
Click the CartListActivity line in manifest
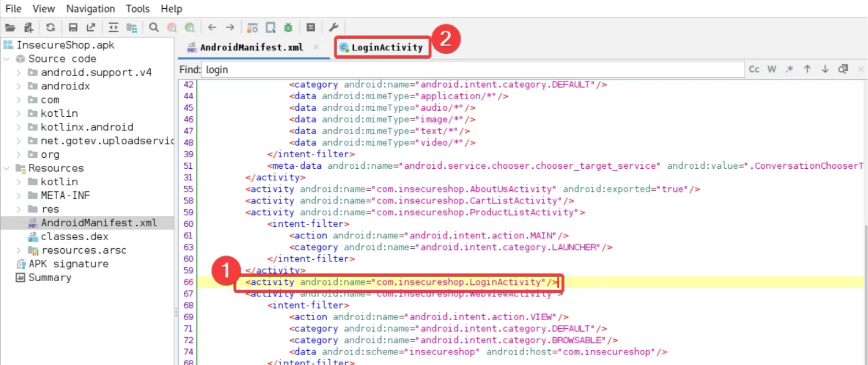point(410,201)
